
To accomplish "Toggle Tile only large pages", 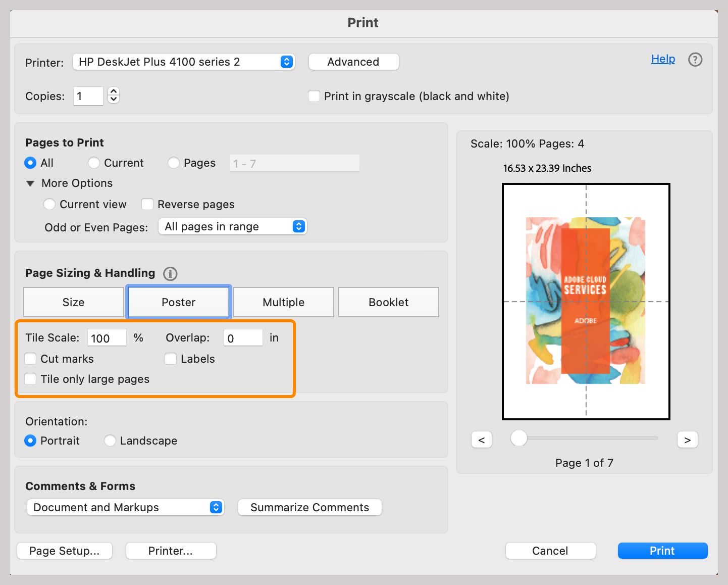I will pyautogui.click(x=31, y=379).
